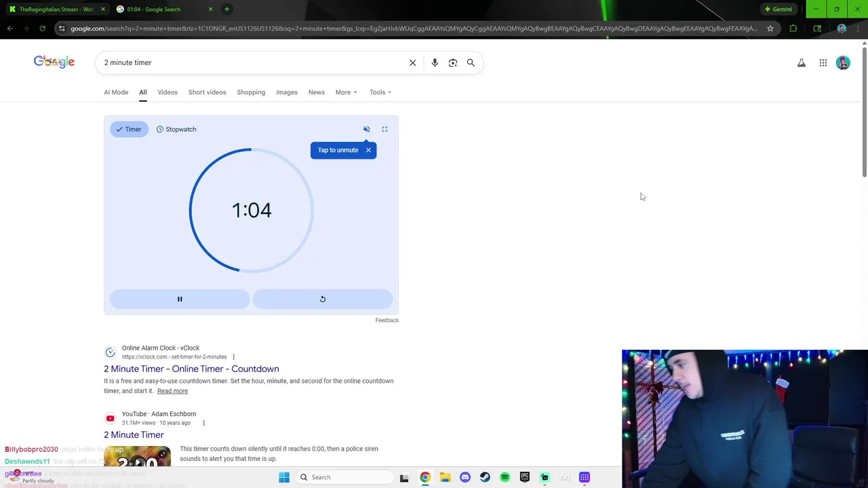The image size is (868, 488).
Task: Open the vClock Read more link
Action: click(x=172, y=391)
